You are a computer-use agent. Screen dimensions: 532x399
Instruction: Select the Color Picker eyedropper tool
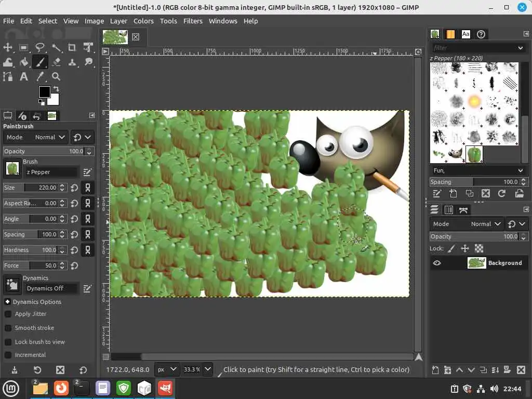pos(39,76)
